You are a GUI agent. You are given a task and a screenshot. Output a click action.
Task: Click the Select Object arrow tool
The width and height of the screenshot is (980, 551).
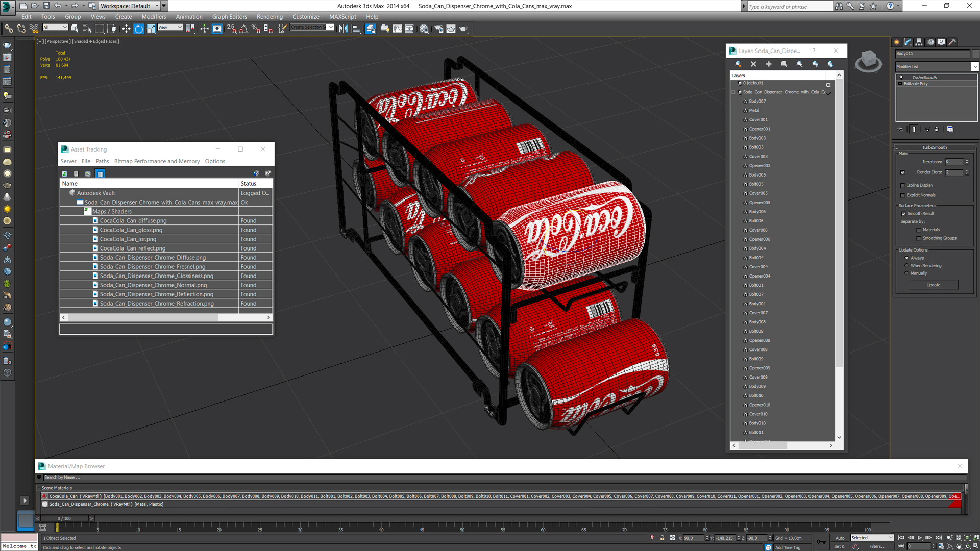75,29
